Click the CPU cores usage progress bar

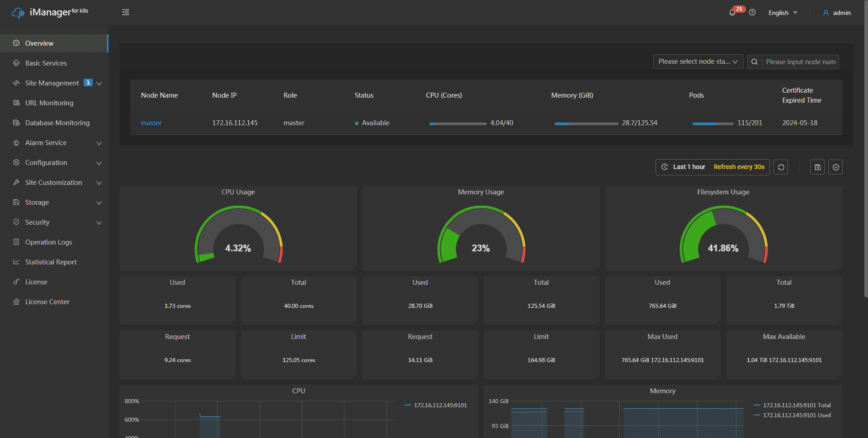coord(458,123)
